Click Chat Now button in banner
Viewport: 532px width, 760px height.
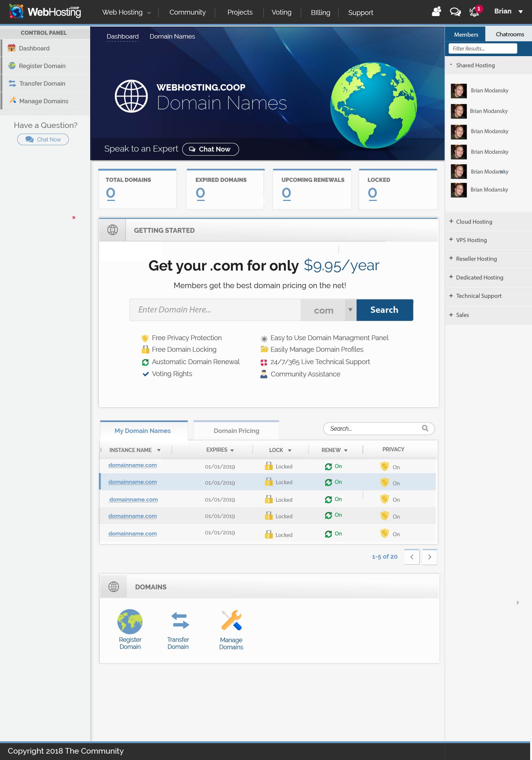click(210, 149)
